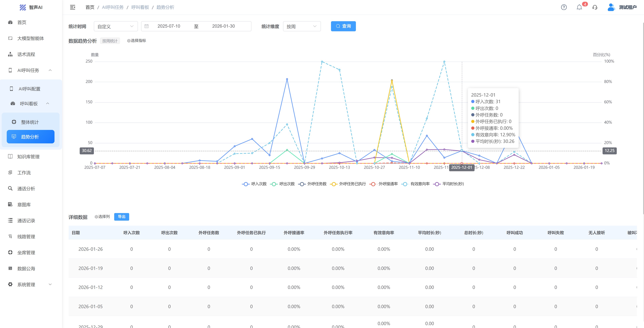Click the image icon beside 数据公海
This screenshot has width=644, height=328.
click(x=10, y=268)
